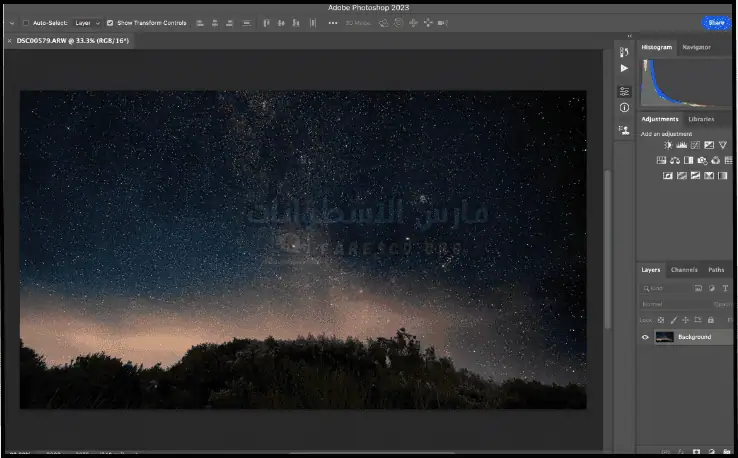Add a Levels adjustment

point(681,145)
